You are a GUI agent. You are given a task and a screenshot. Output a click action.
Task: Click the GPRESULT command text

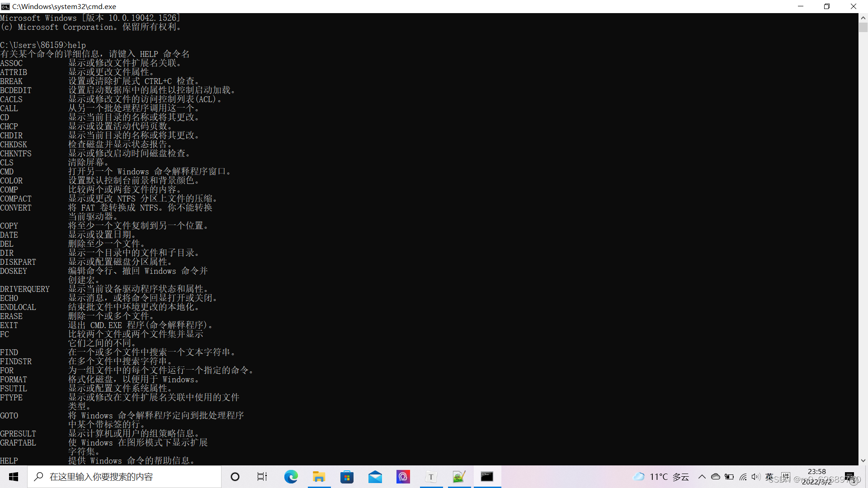pyautogui.click(x=18, y=434)
